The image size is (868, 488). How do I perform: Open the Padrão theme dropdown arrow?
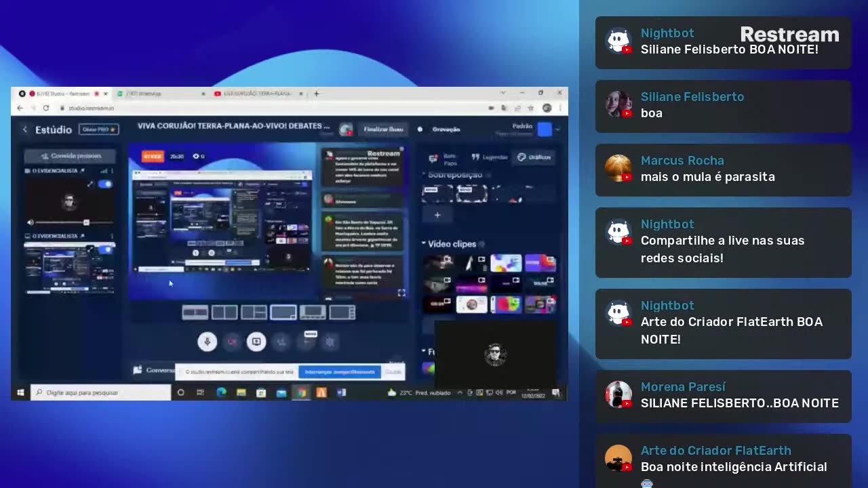557,129
